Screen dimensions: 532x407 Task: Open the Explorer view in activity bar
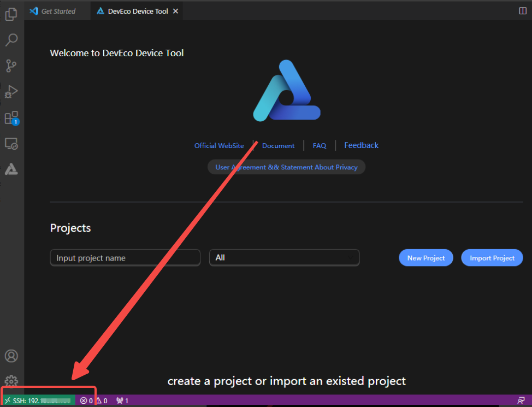[11, 14]
